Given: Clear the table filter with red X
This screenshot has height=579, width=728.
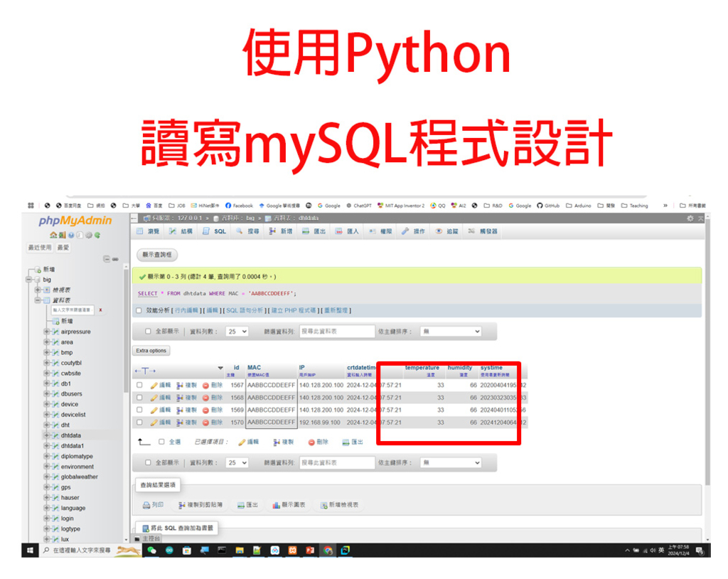Looking at the screenshot, I should 100,310.
